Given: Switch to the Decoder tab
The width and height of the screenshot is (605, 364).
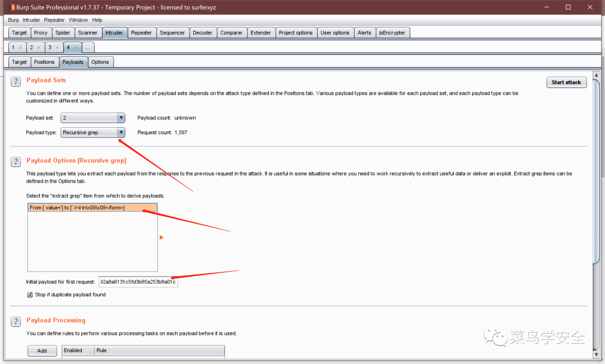Looking at the screenshot, I should (x=203, y=33).
